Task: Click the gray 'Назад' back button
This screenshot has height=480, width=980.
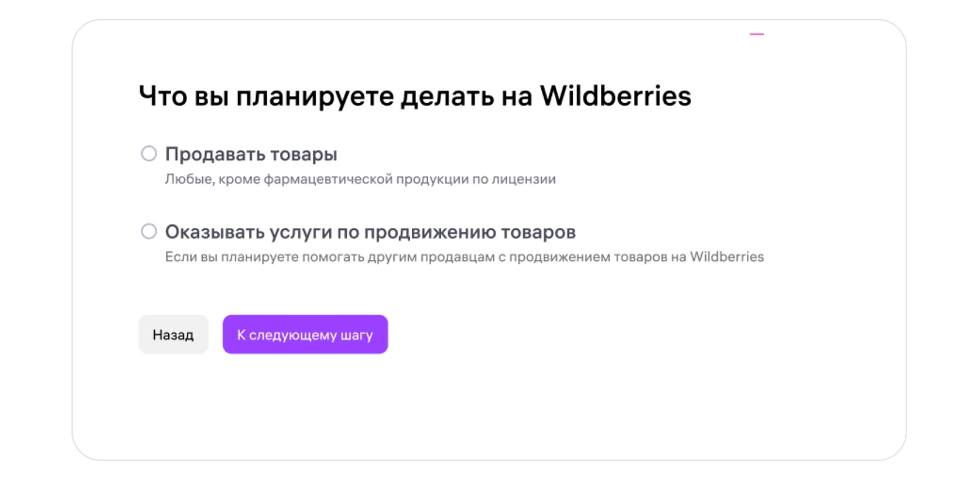Action: click(x=173, y=335)
